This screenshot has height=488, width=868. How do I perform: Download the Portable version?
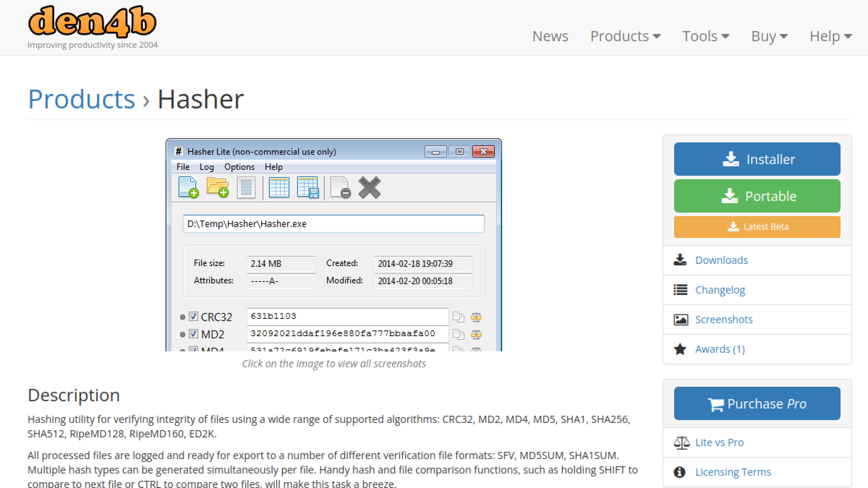pyautogui.click(x=757, y=196)
